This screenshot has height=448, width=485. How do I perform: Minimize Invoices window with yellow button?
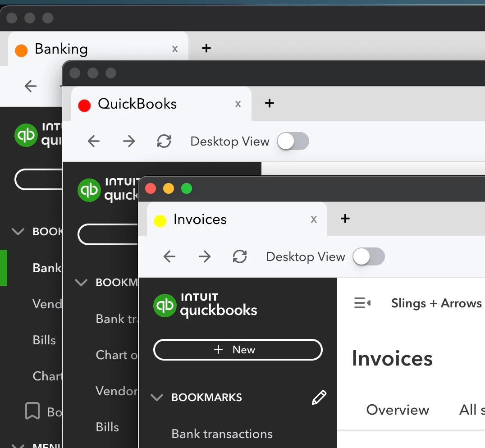click(x=169, y=188)
